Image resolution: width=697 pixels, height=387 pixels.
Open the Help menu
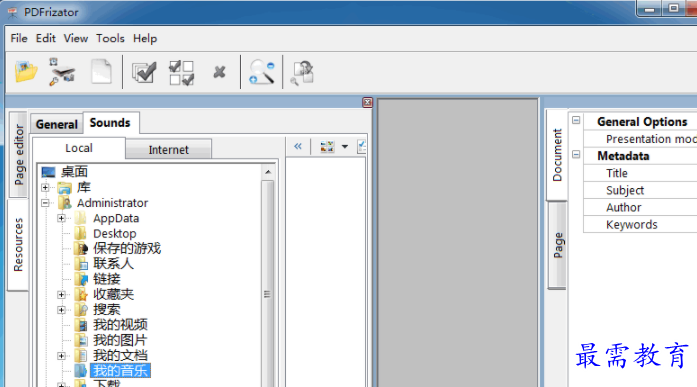pos(145,39)
